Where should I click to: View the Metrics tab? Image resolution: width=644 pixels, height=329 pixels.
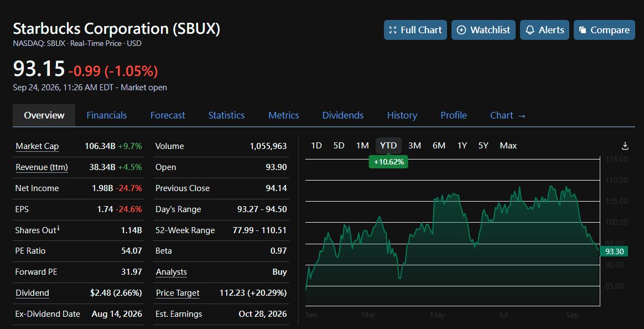[283, 115]
